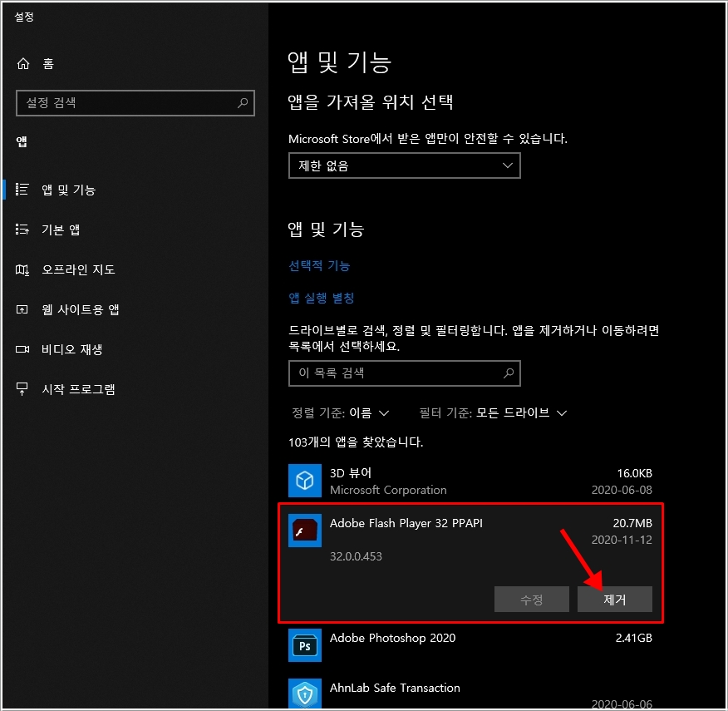Open the 앱 실행 별칭 link
Image resolution: width=728 pixels, height=711 pixels.
(322, 298)
